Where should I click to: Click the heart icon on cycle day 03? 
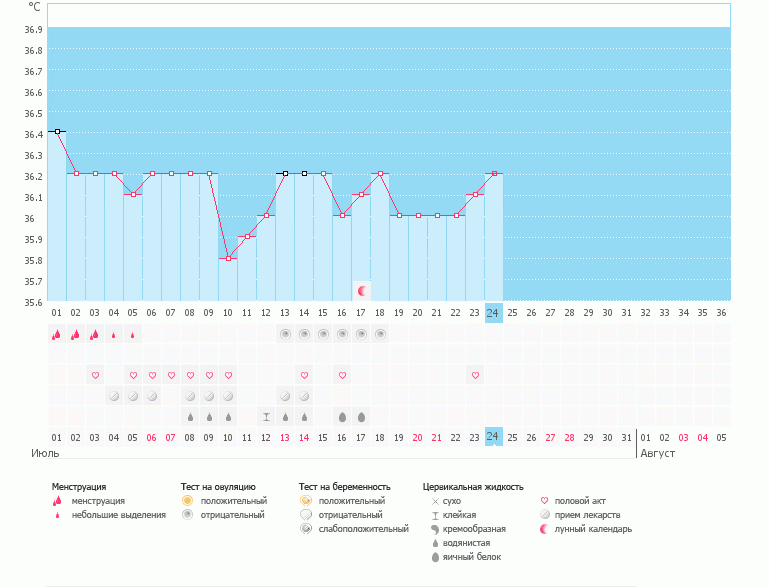[x=95, y=375]
